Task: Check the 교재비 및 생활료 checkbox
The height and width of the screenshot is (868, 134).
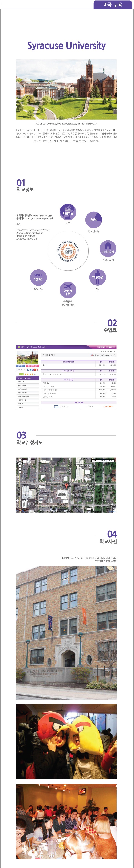Action: point(44,393)
